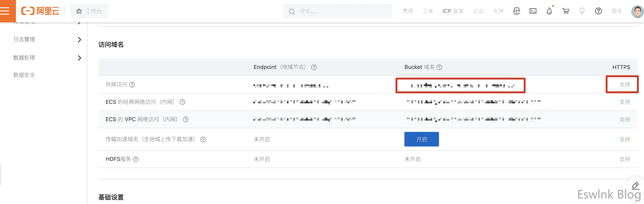Click the floating edit feedback icon
Viewport: 644px width, 204px height.
coord(635,186)
